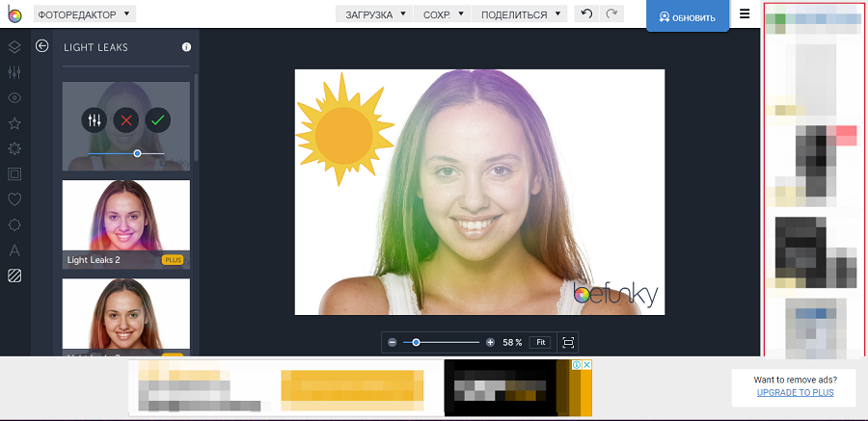This screenshot has width=868, height=421.
Task: Close the bottom banner ad
Action: click(x=587, y=364)
